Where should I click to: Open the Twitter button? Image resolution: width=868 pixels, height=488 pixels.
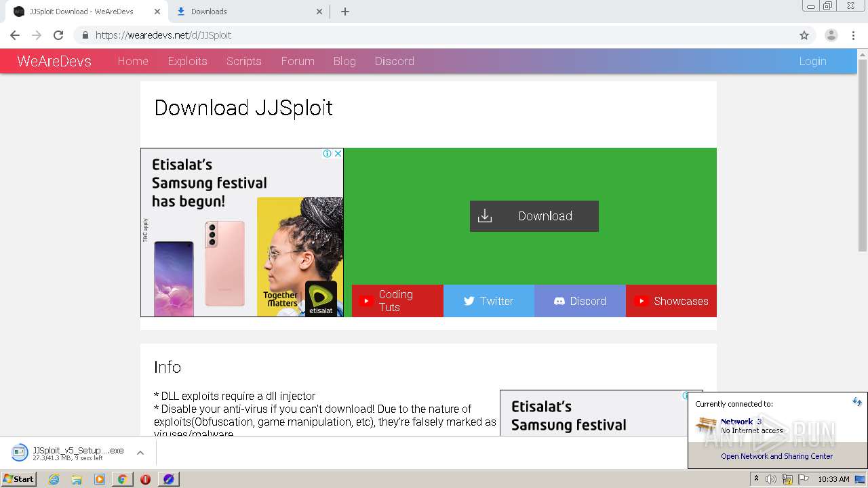489,301
